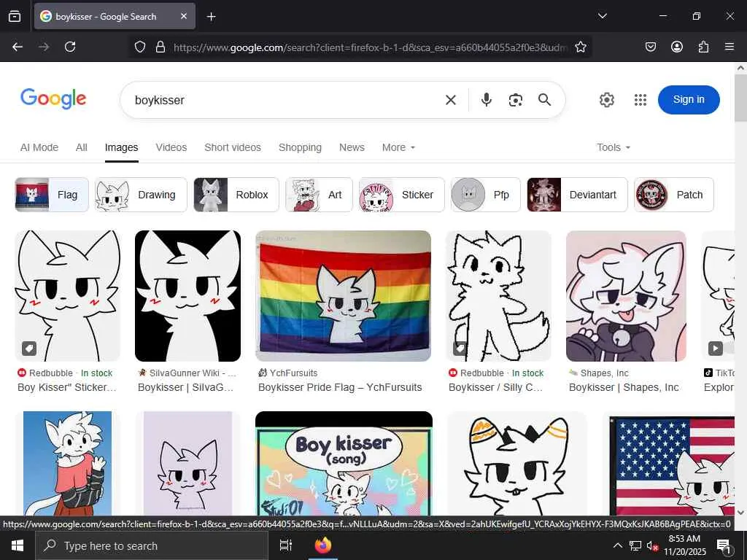The height and width of the screenshot is (560, 747).
Task: Close the boykisser Google Search tab
Action: [184, 16]
